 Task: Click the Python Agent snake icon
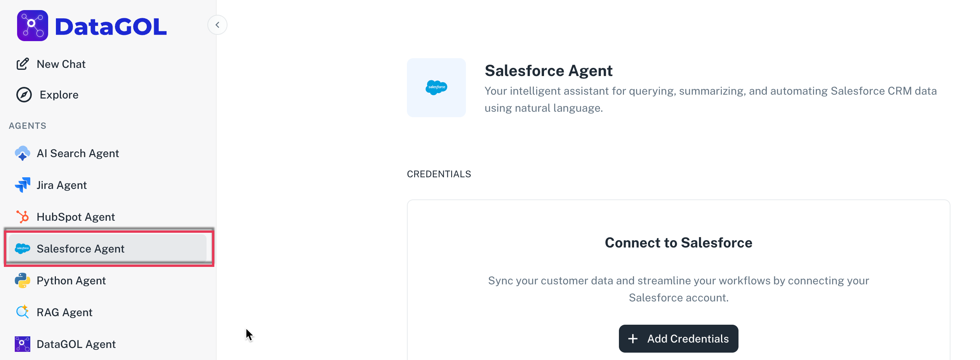[23, 280]
